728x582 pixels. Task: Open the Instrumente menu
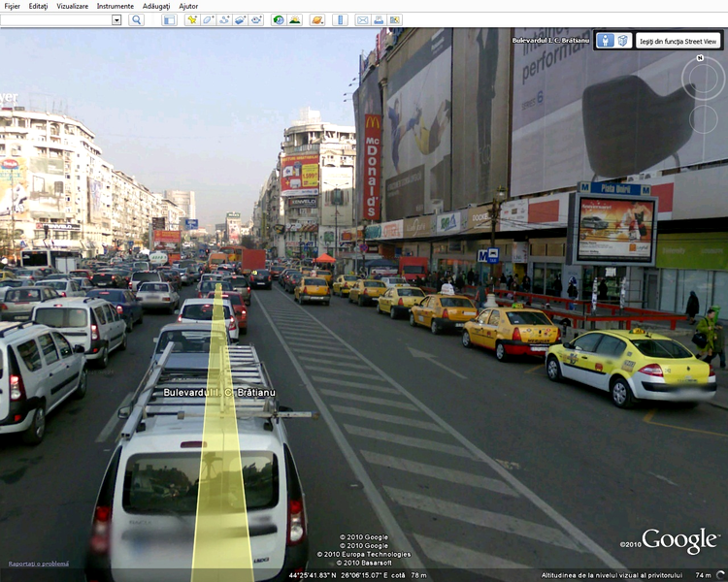pyautogui.click(x=116, y=6)
